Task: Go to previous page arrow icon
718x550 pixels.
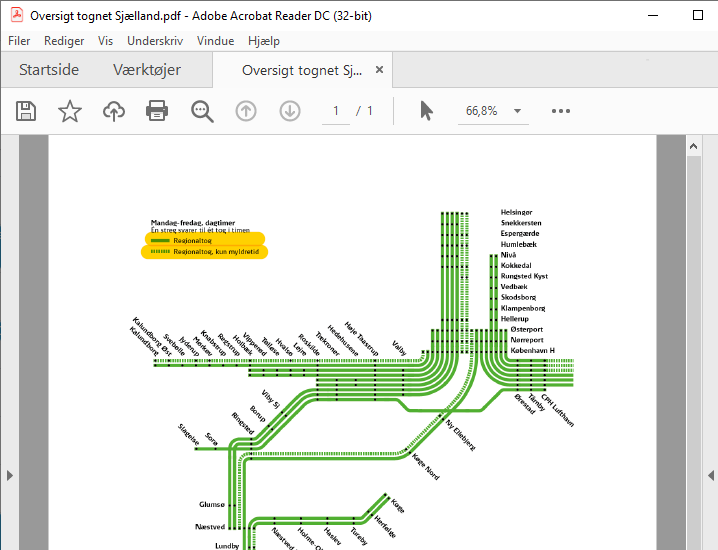Action: pos(246,111)
